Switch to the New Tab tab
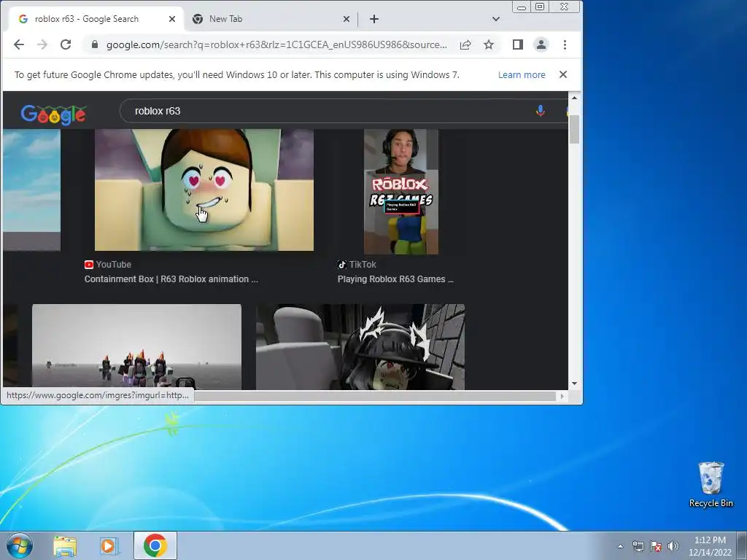This screenshot has width=747, height=560. [x=271, y=19]
